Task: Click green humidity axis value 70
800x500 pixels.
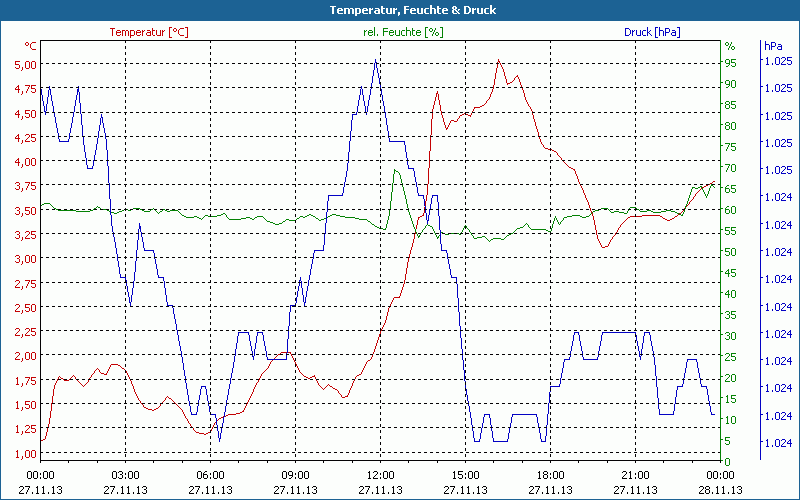Action: click(x=731, y=168)
